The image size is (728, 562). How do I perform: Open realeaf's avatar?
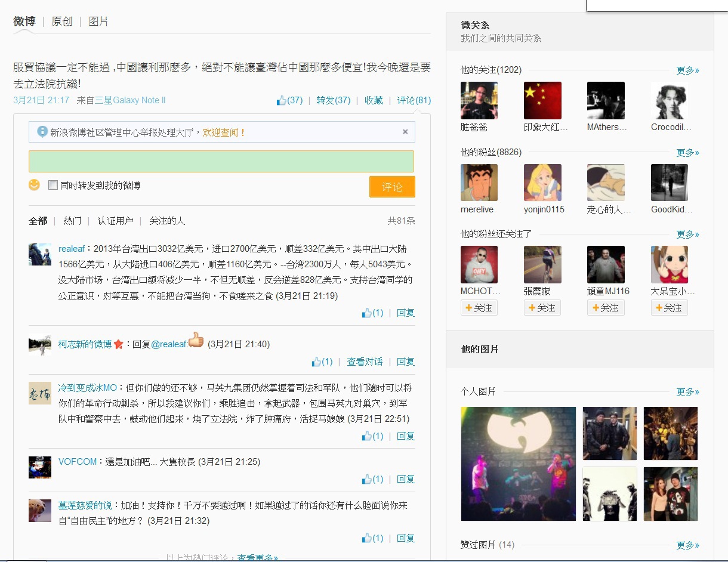pos(40,254)
